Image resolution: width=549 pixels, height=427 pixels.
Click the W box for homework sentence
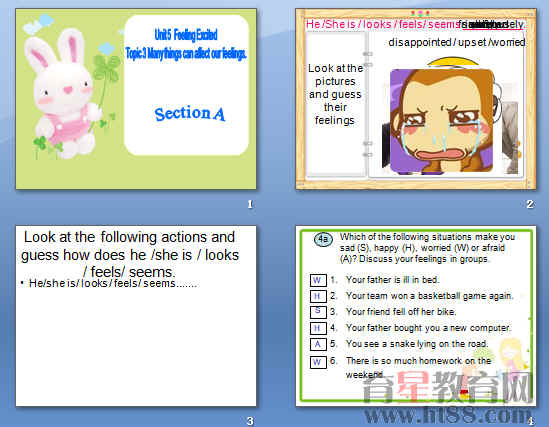pyautogui.click(x=318, y=362)
